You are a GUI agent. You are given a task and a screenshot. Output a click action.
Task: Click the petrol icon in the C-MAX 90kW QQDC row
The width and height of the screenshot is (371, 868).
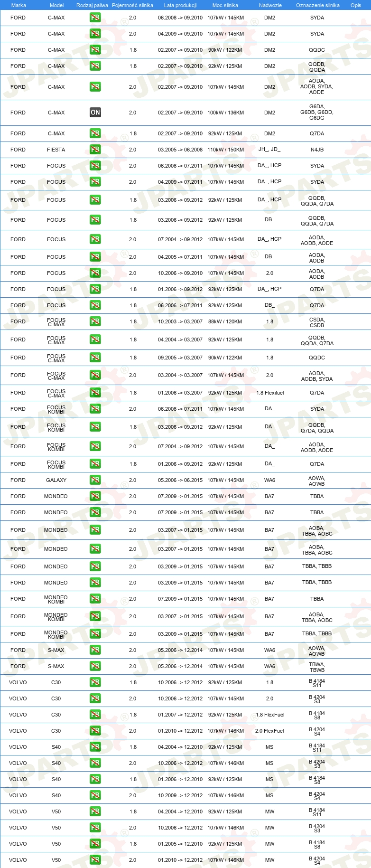pos(95,50)
